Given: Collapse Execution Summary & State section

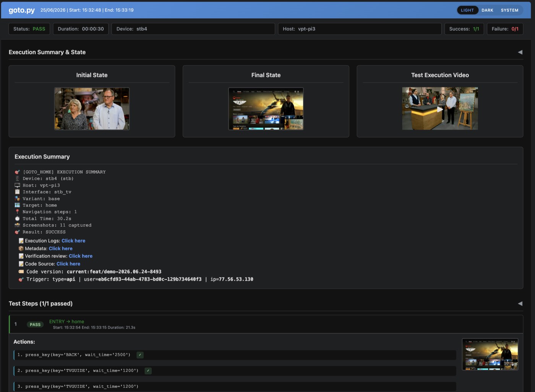Looking at the screenshot, I should pos(520,52).
